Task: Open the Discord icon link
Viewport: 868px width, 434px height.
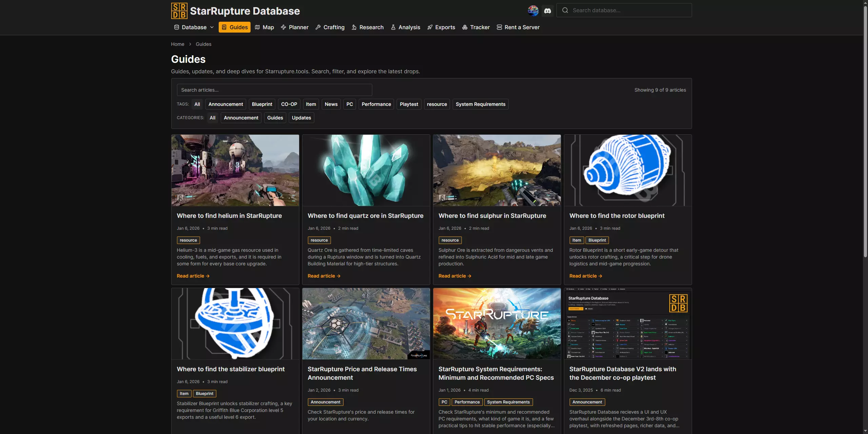Action: click(547, 11)
